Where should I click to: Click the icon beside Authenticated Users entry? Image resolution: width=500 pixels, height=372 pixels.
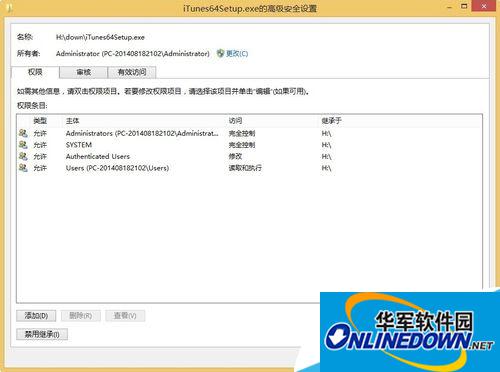(23, 156)
